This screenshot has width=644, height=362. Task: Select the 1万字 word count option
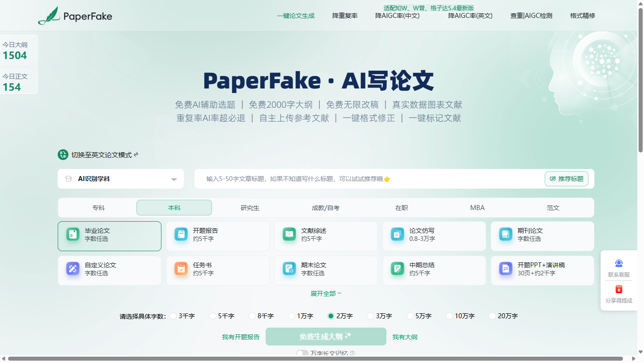[291, 316]
